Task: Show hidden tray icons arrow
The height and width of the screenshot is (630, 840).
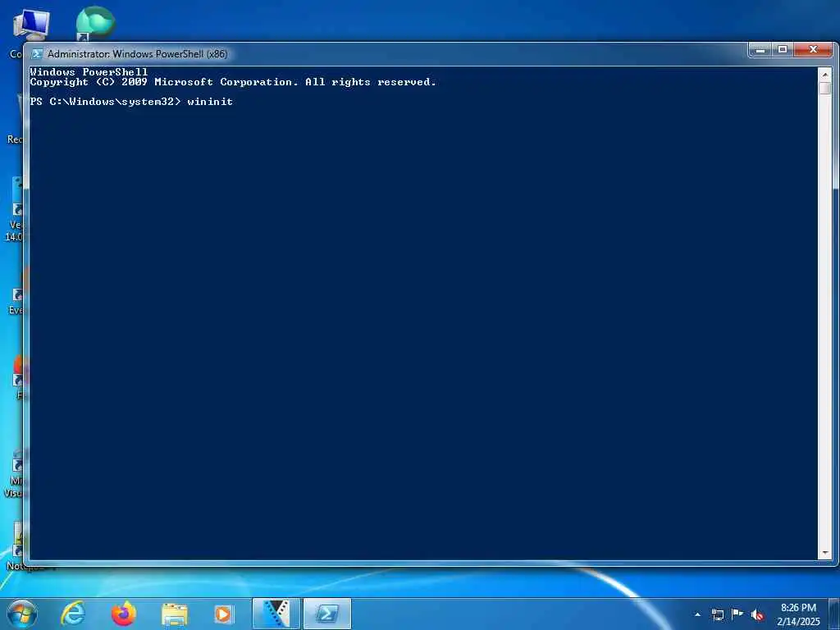Action: pos(697,614)
